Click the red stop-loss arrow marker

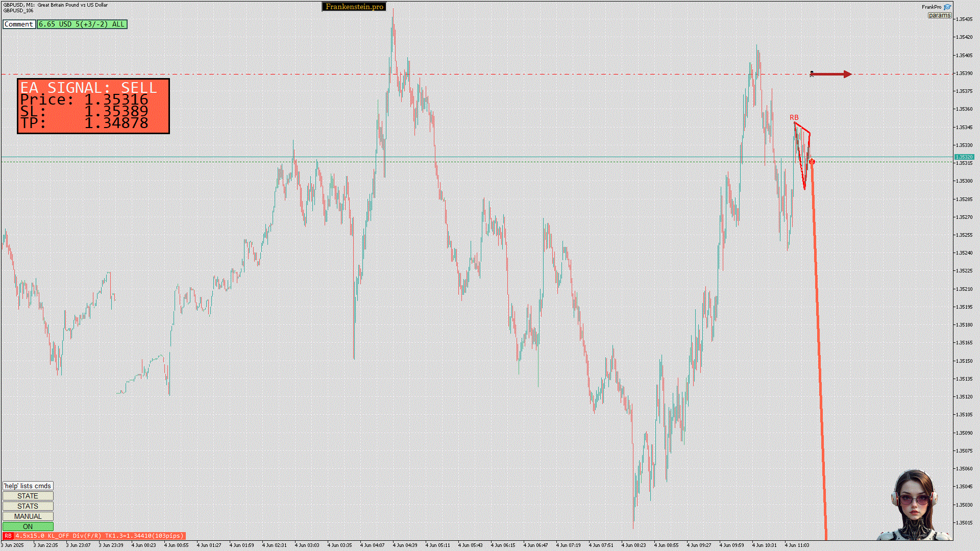coord(830,74)
